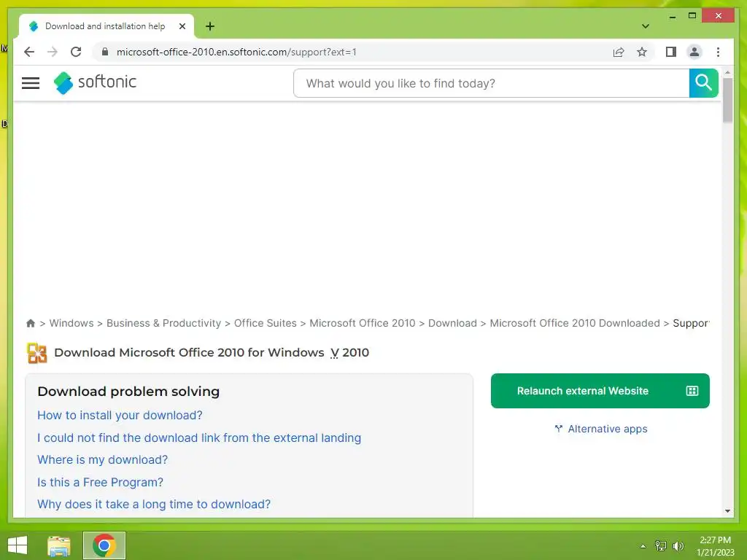Open 'Where is my download?' link
The image size is (747, 560).
[x=102, y=459]
